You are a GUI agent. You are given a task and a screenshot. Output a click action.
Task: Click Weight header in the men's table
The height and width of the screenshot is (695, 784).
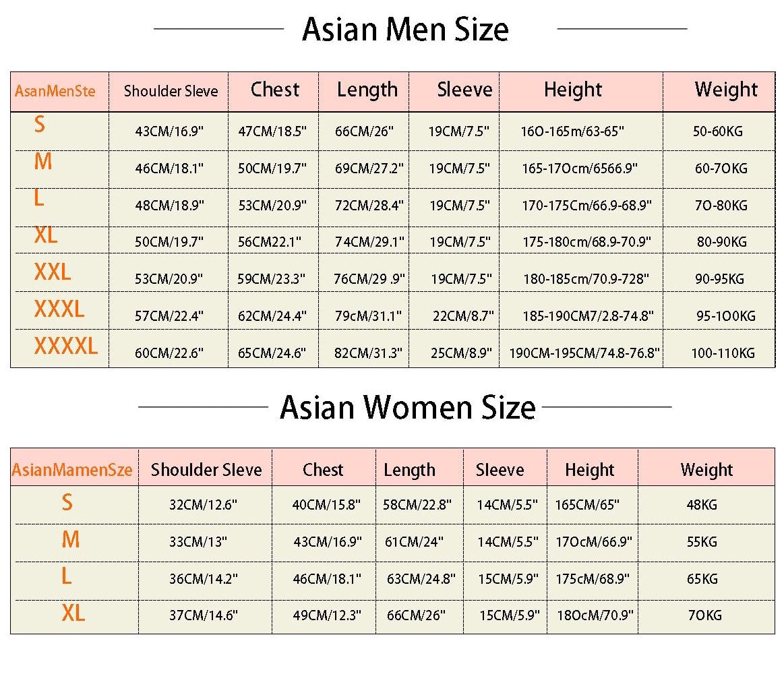726,90
